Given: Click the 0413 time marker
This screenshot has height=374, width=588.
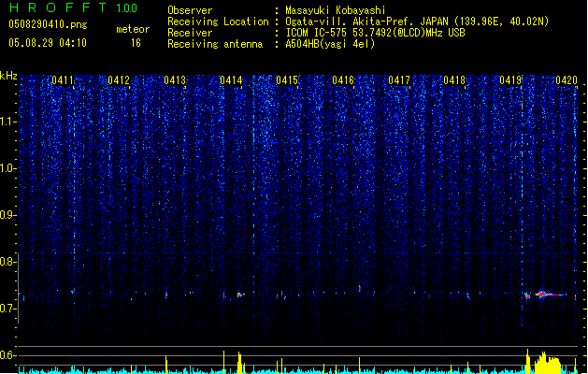Looking at the screenshot, I should pos(175,80).
